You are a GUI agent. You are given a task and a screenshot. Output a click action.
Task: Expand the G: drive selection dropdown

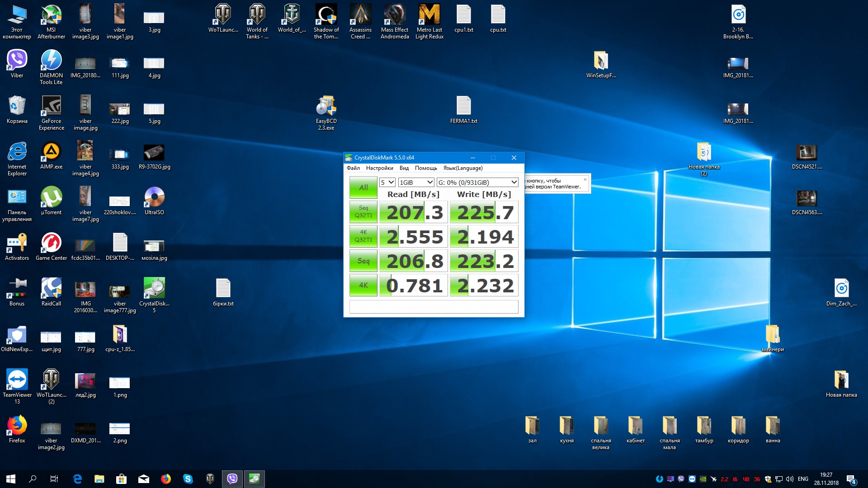[477, 183]
